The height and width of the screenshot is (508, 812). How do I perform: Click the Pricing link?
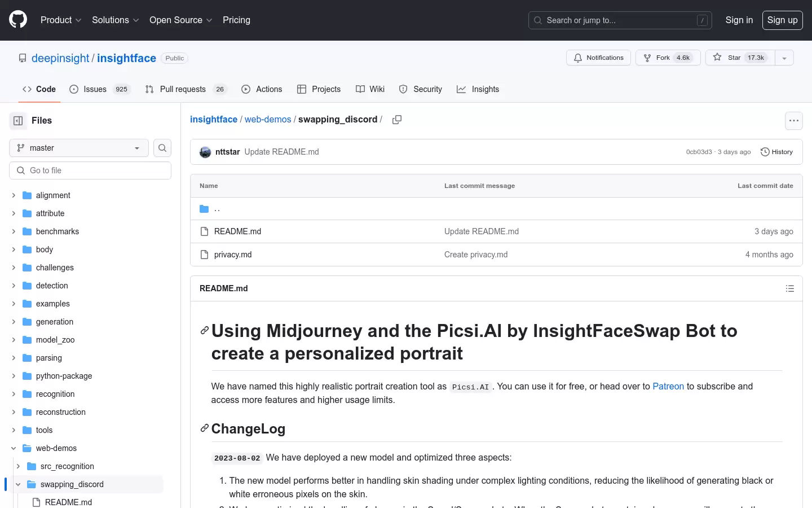[x=236, y=20]
